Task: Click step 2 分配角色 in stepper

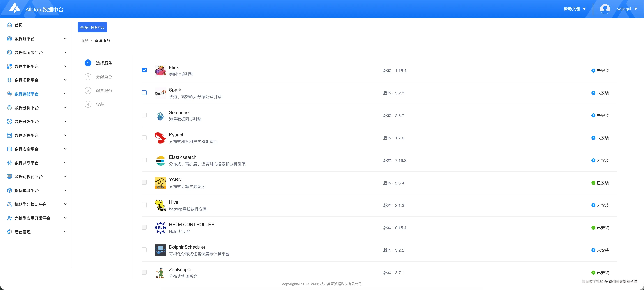Action: point(104,77)
